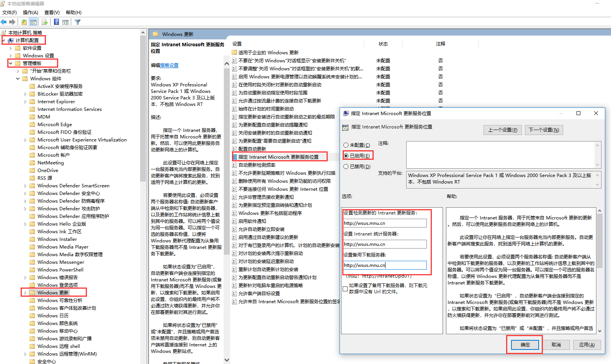This screenshot has width=611, height=364.
Task: Expand the Internet Explorer tree node
Action: point(25,102)
